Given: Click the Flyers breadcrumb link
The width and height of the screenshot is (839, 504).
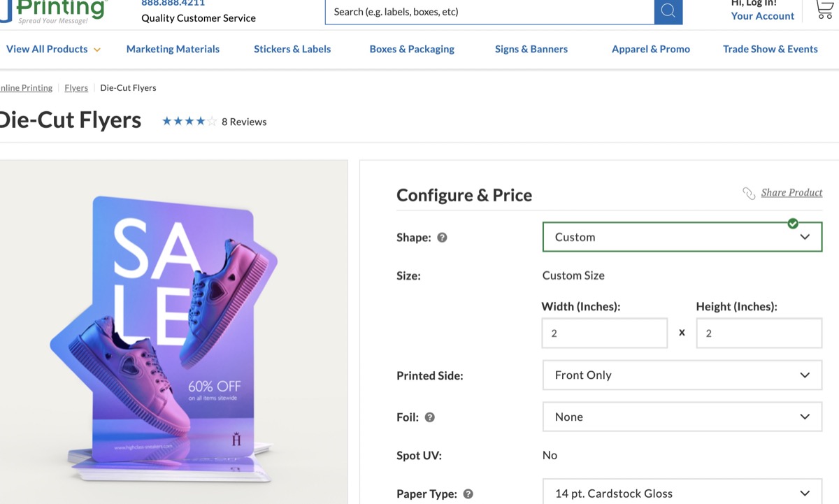Looking at the screenshot, I should 76,88.
